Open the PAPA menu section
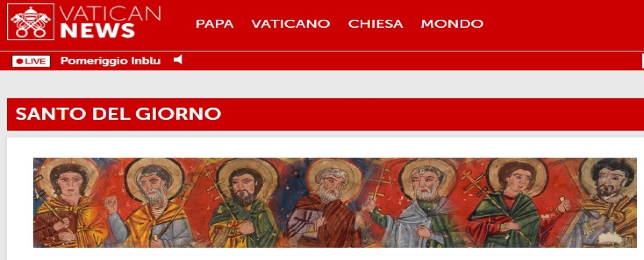644x260 pixels. [x=215, y=24]
